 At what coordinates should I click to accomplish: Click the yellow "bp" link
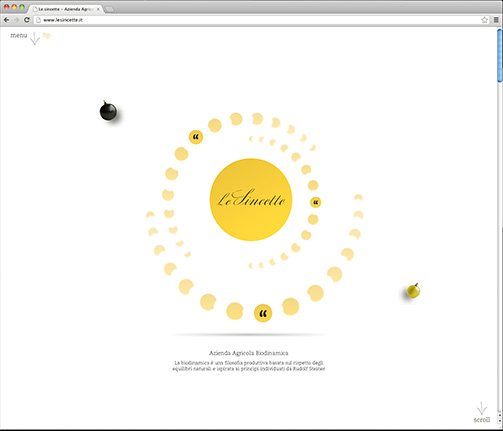[47, 35]
